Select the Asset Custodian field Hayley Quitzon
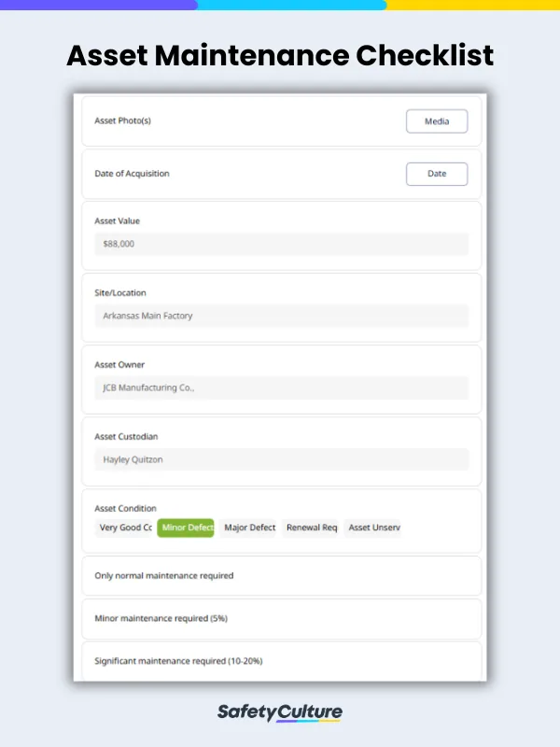 coord(281,459)
